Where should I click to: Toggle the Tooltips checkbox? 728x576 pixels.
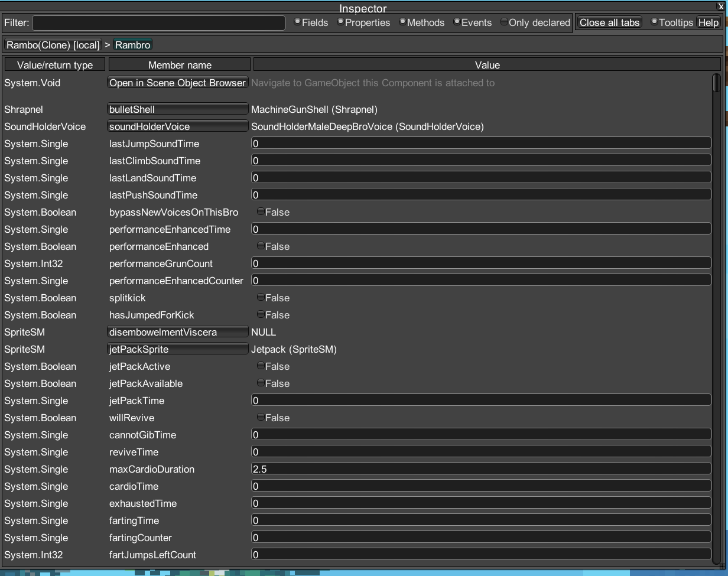[x=654, y=22]
